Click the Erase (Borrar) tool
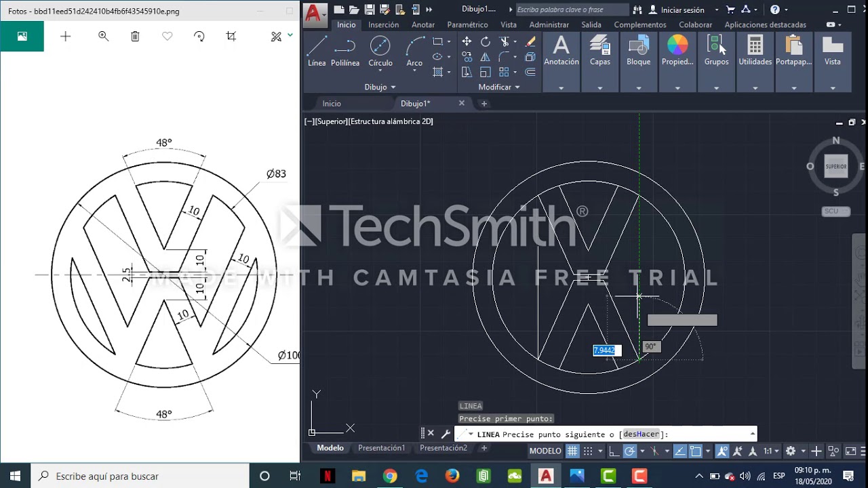 pos(530,41)
